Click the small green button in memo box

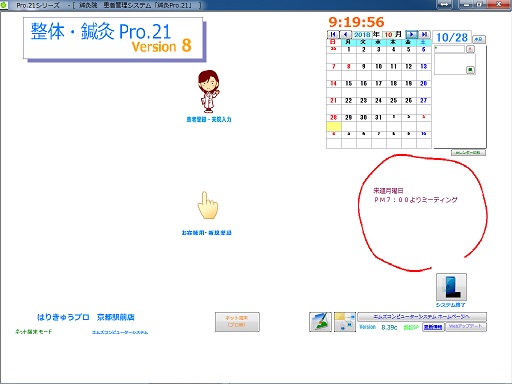tap(470, 70)
